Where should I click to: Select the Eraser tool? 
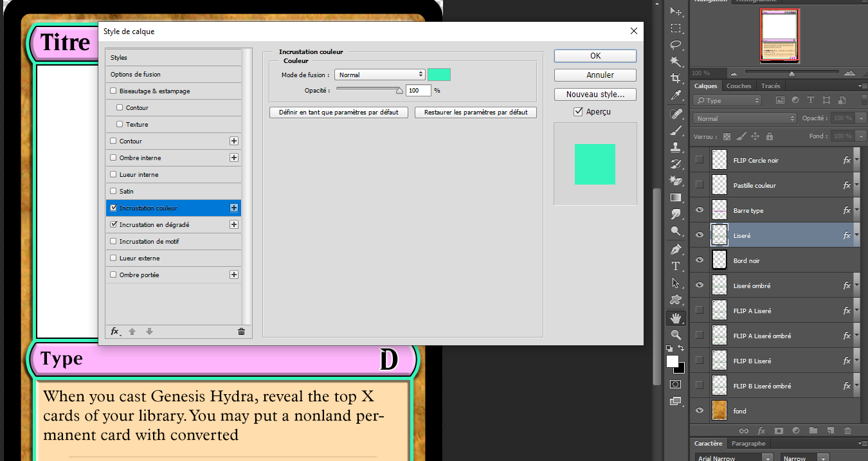[676, 180]
